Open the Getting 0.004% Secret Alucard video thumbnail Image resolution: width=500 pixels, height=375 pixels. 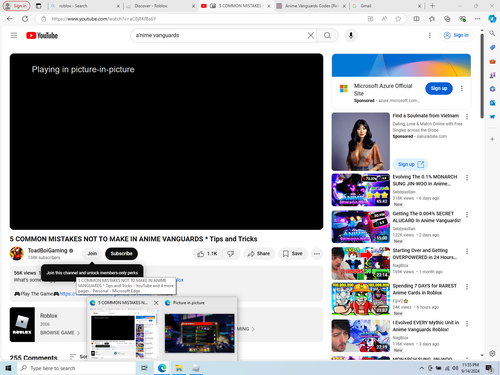point(361,227)
